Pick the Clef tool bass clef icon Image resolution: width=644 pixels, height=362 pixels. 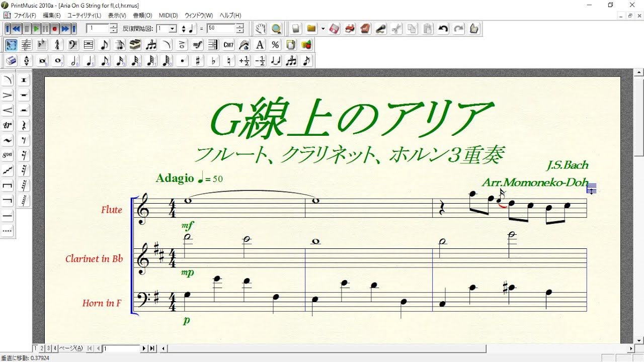73,45
